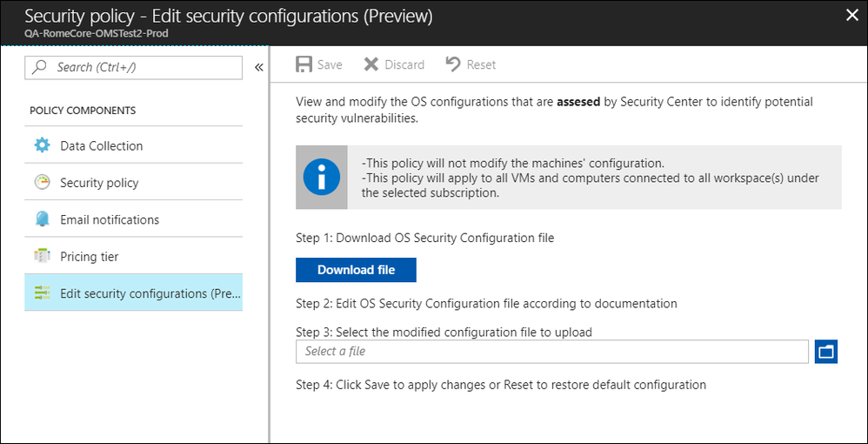Click the Security policy gauge icon
Image resolution: width=868 pixels, height=444 pixels.
43,183
